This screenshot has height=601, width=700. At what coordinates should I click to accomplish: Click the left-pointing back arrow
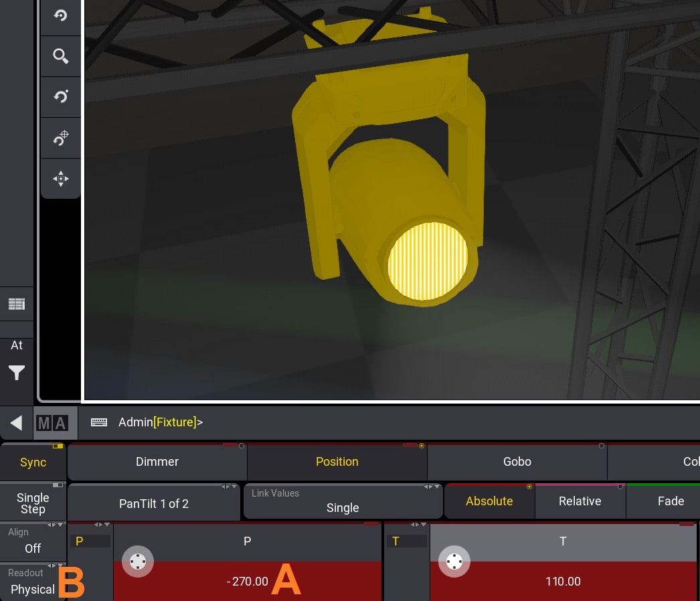point(17,422)
